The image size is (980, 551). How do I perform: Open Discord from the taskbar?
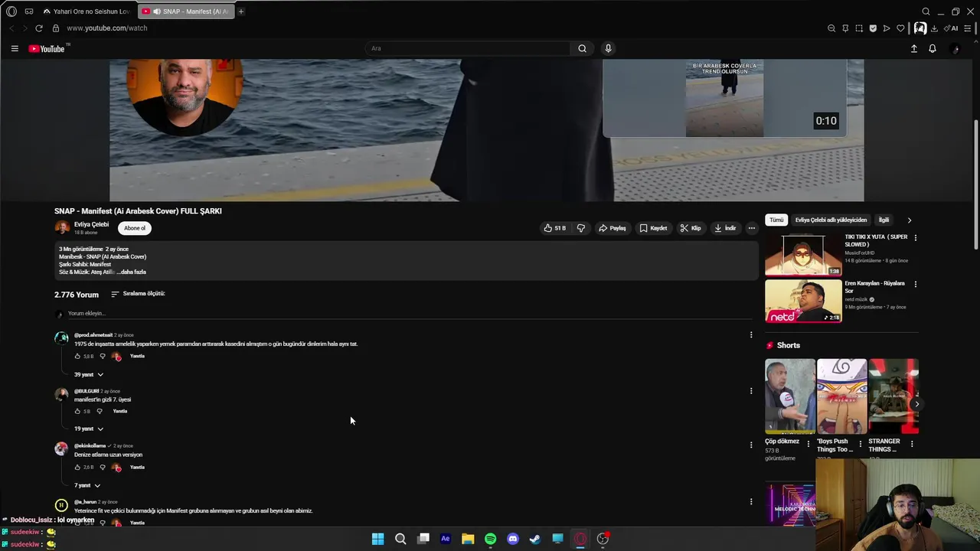pos(513,539)
